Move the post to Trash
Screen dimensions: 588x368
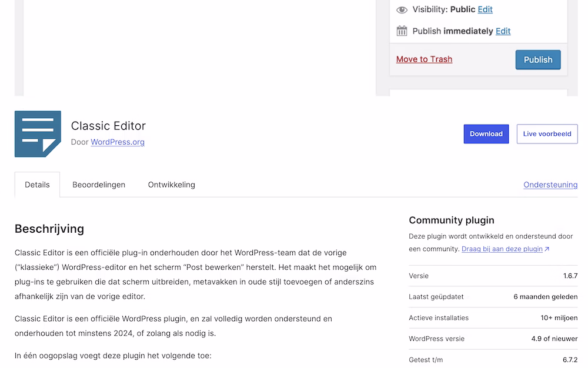click(x=424, y=59)
